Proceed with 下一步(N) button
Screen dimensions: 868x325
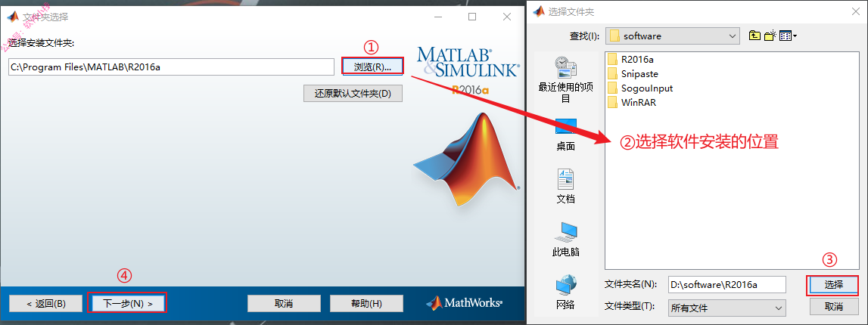(127, 303)
